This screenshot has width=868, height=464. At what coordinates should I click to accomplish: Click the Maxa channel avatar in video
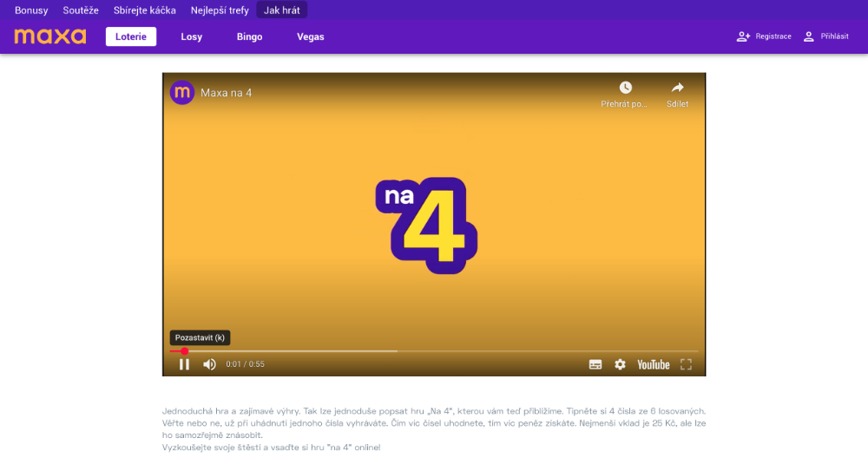182,93
